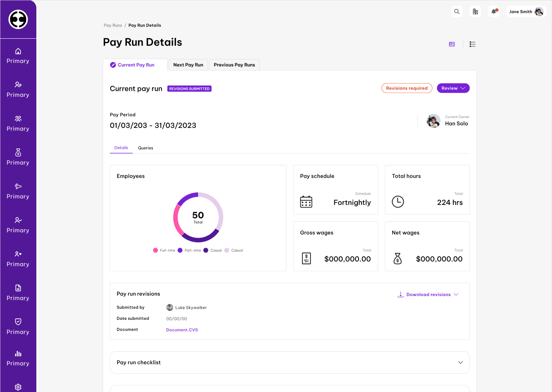
Task: Open the bar chart reports icon
Action: (x=18, y=354)
